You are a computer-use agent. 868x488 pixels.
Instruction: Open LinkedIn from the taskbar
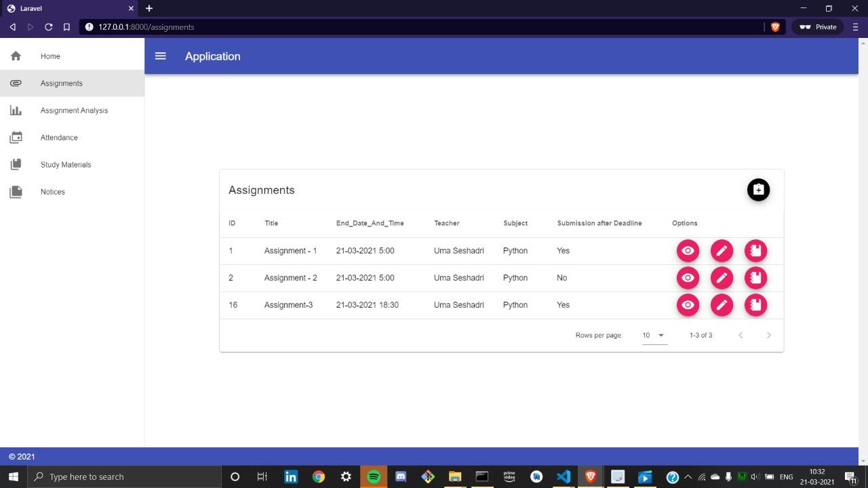tap(291, 476)
